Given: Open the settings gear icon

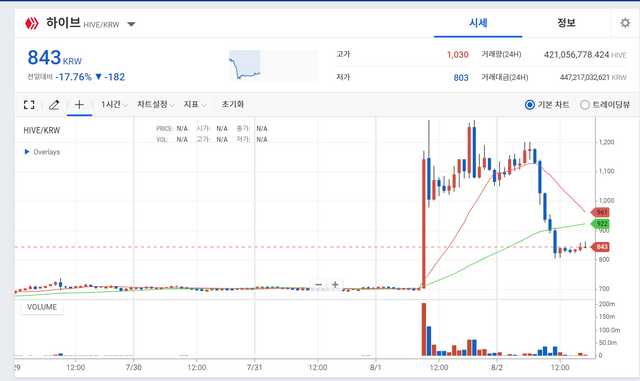Looking at the screenshot, I should pyautogui.click(x=625, y=23).
